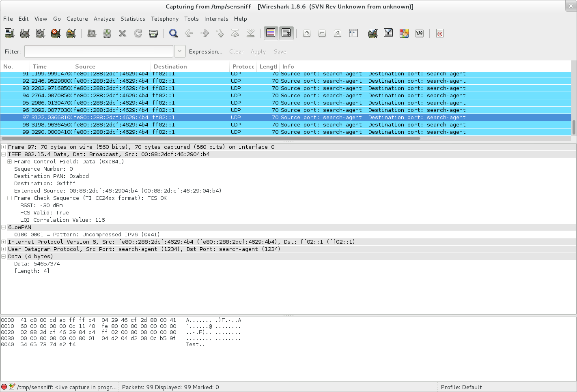Screen dimensions: 577x392
Task: Go forward in packet history
Action: coord(205,33)
